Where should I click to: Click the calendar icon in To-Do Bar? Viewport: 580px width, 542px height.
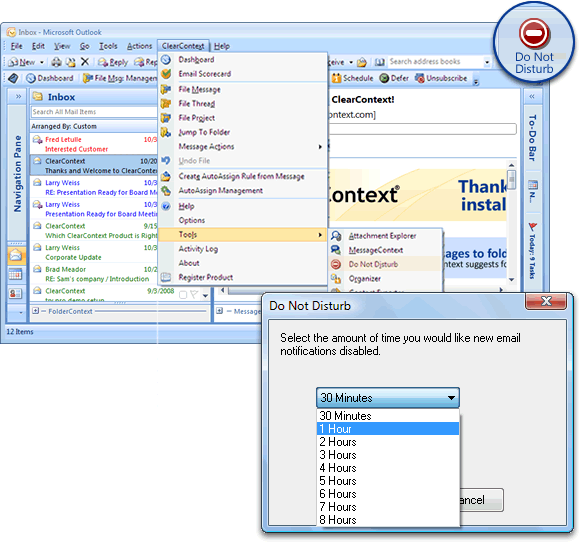point(533,185)
